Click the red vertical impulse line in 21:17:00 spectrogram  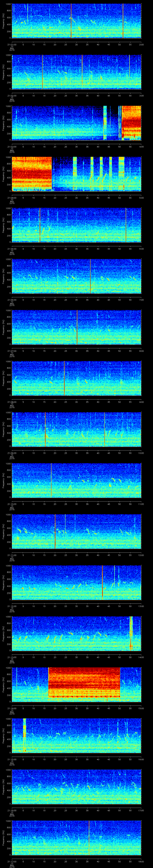coord(89,838)
